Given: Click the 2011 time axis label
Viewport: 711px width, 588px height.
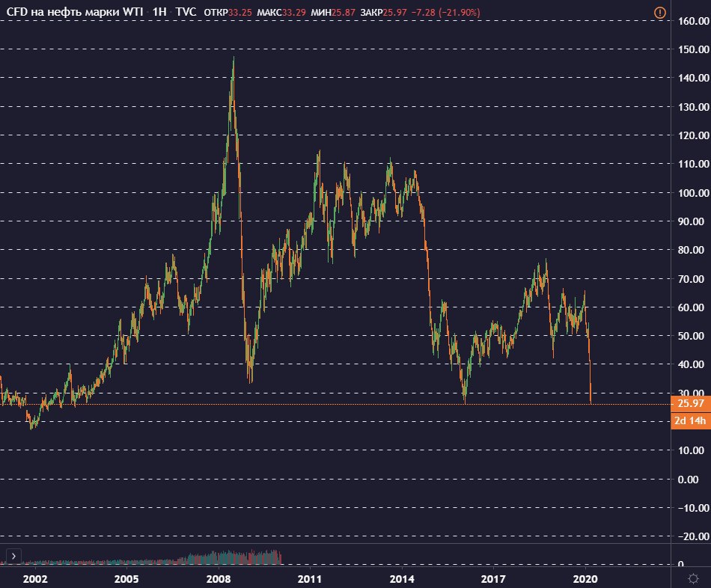Looking at the screenshot, I should [310, 579].
